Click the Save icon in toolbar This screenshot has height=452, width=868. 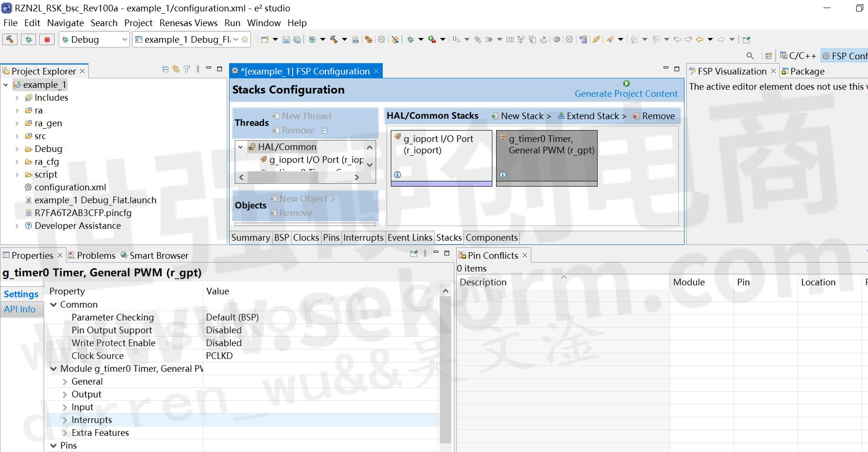286,40
